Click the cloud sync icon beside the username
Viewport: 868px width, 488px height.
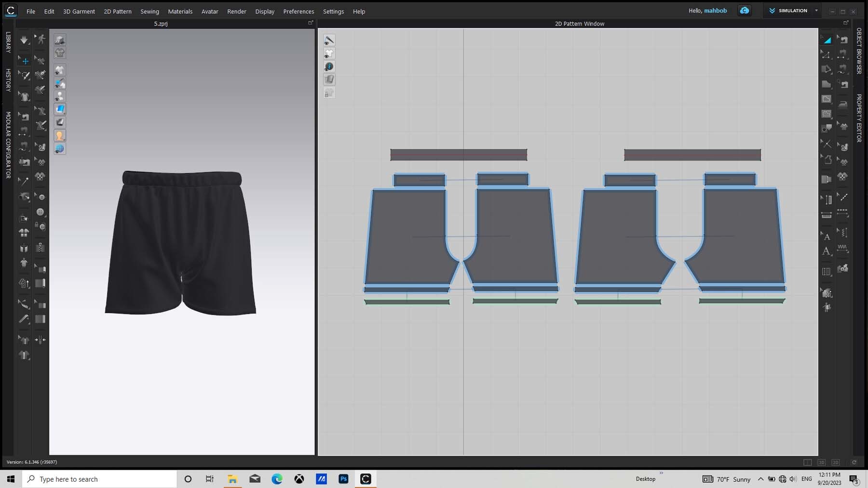745,11
